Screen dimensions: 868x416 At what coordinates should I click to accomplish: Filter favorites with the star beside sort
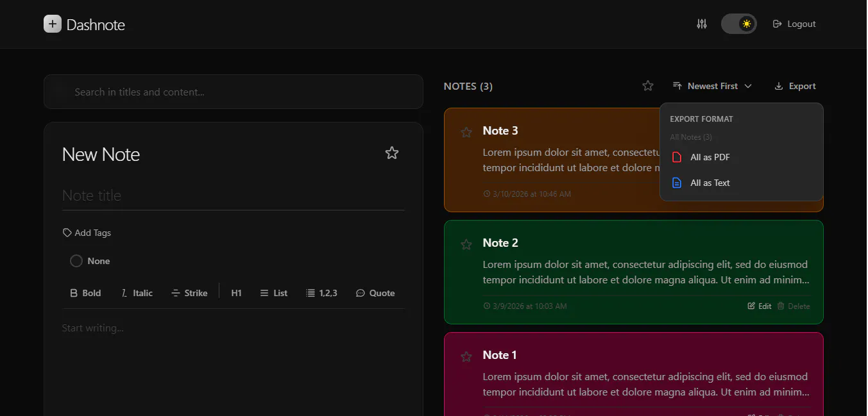pyautogui.click(x=648, y=86)
